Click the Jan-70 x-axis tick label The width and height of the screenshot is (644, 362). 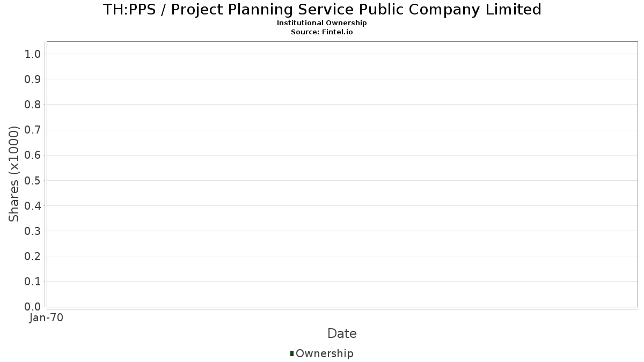click(x=47, y=318)
